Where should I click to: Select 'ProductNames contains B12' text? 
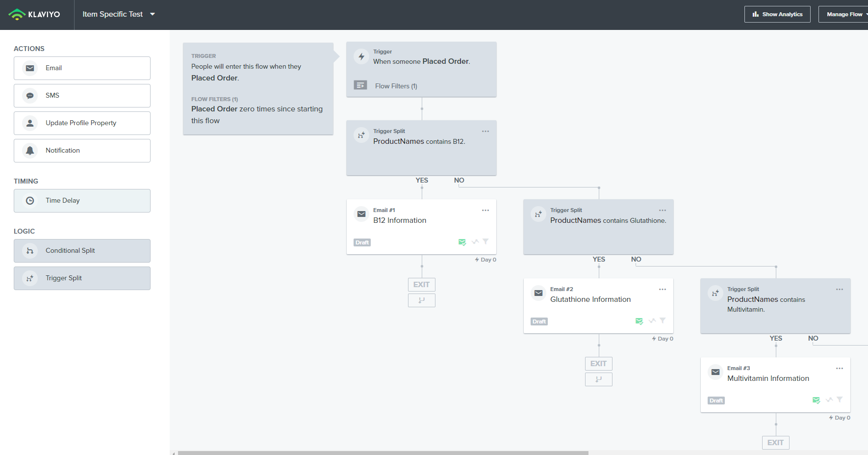pos(419,141)
